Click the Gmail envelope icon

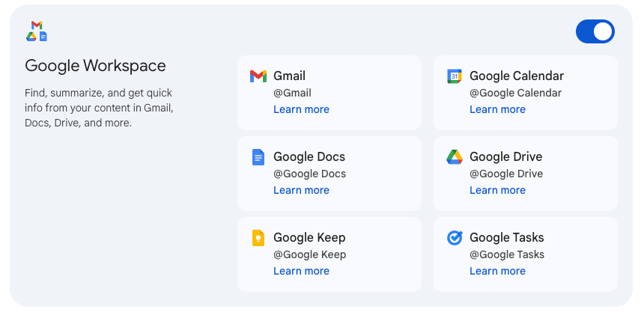[258, 76]
